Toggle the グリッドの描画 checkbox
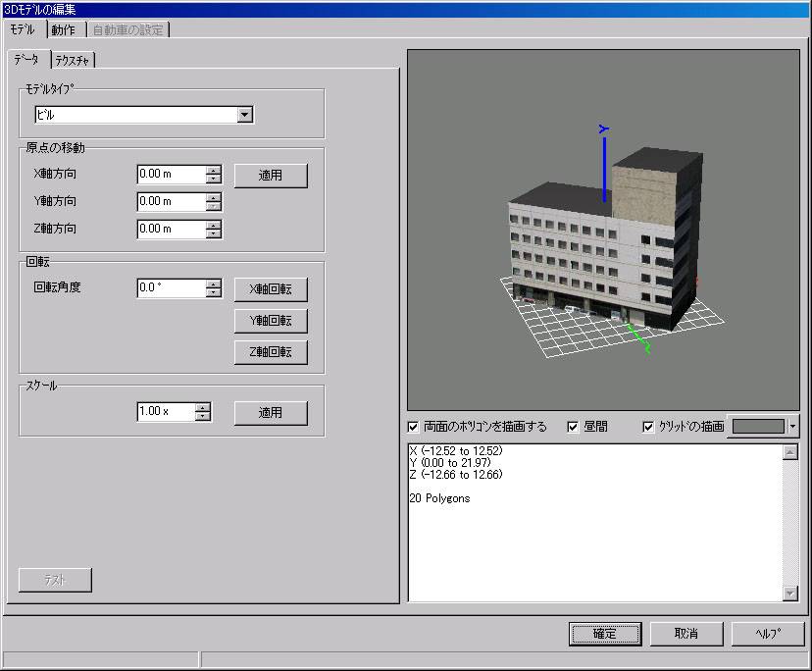Viewport: 812px width, 671px height. click(648, 427)
